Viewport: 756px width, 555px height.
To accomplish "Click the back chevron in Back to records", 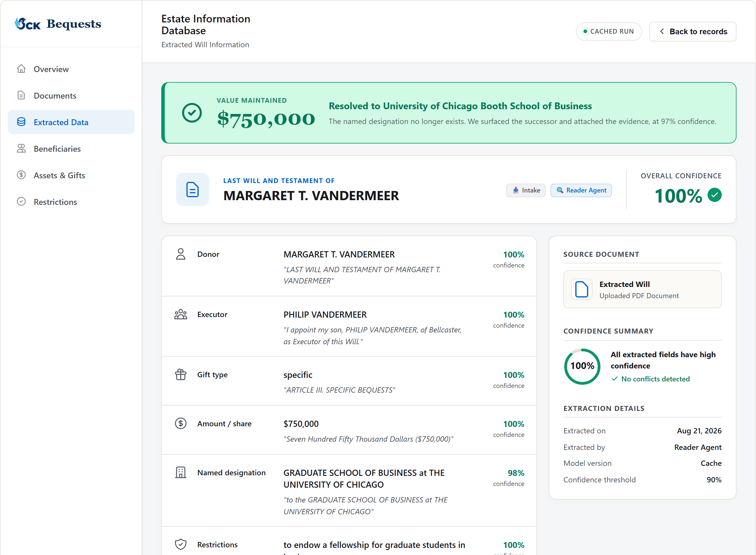I will point(661,32).
